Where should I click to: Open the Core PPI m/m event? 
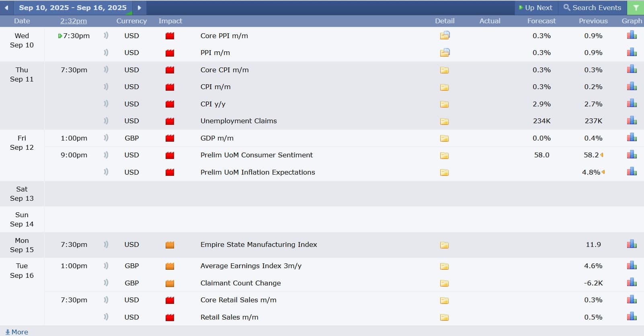pos(224,36)
